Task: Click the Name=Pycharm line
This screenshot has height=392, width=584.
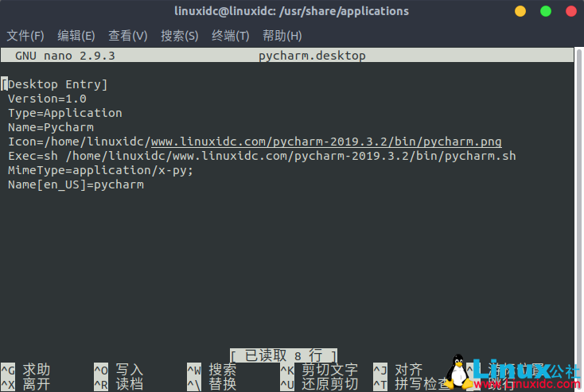Action: tap(51, 127)
